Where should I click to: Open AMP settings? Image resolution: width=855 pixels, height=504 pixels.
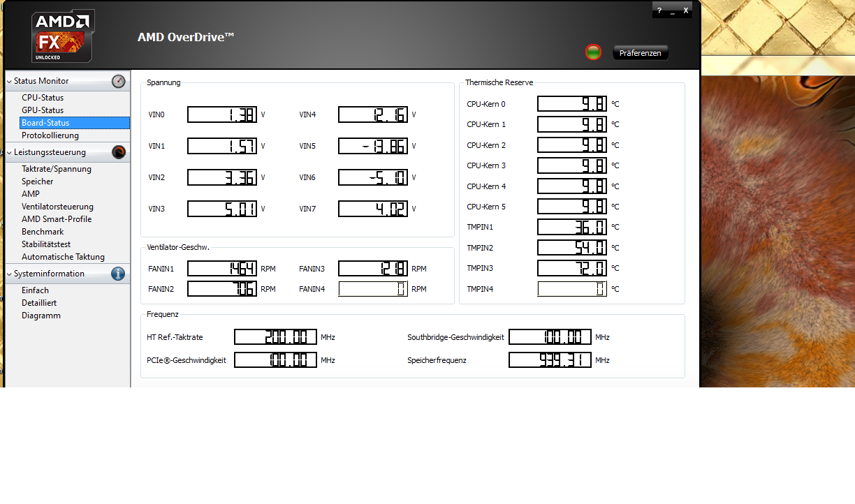tap(31, 194)
